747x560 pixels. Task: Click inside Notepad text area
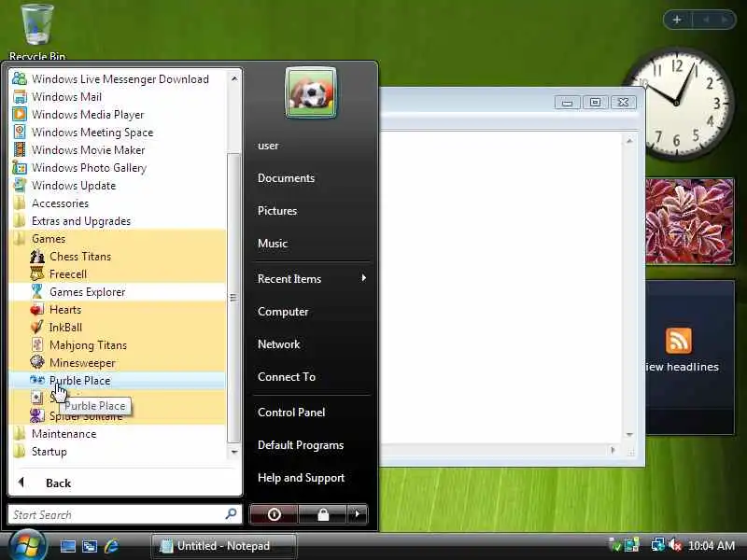click(501, 286)
